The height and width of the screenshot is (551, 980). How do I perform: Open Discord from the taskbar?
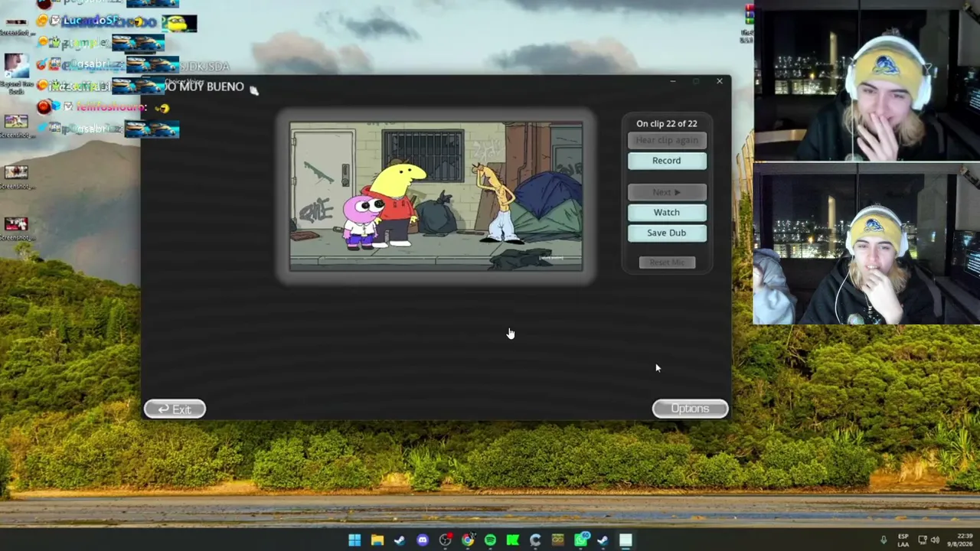[x=423, y=540]
